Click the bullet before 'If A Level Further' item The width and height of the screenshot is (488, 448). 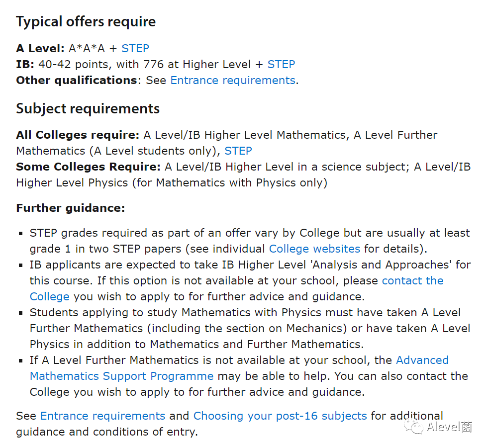21,360
